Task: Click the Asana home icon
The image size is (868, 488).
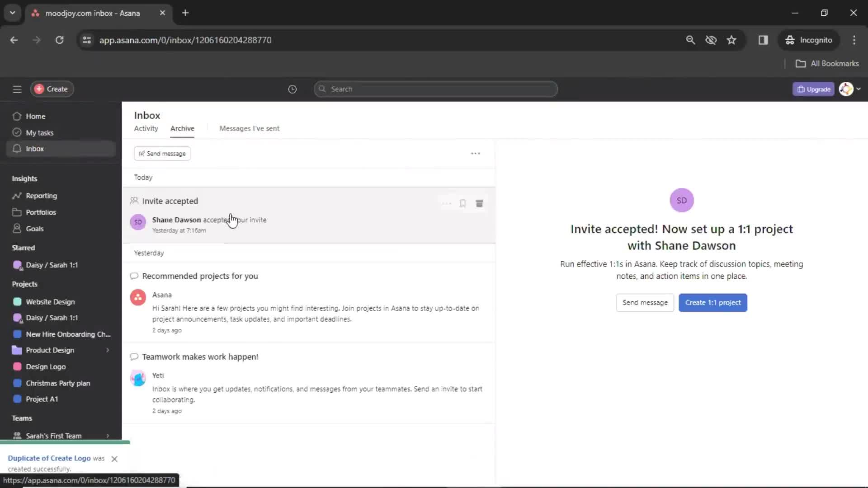Action: click(x=17, y=116)
